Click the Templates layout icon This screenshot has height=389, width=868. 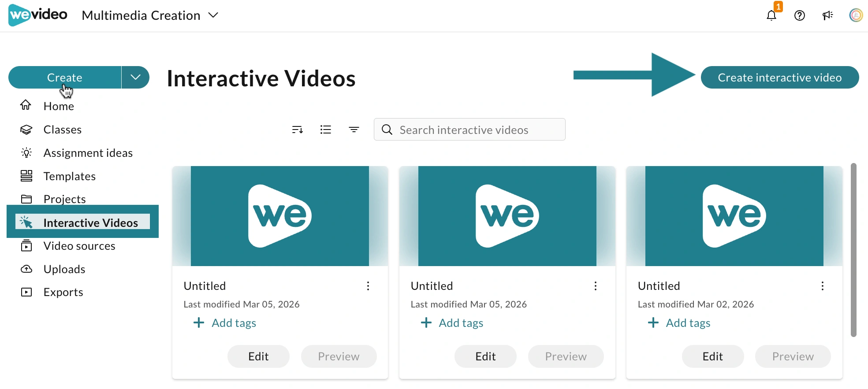coord(26,176)
